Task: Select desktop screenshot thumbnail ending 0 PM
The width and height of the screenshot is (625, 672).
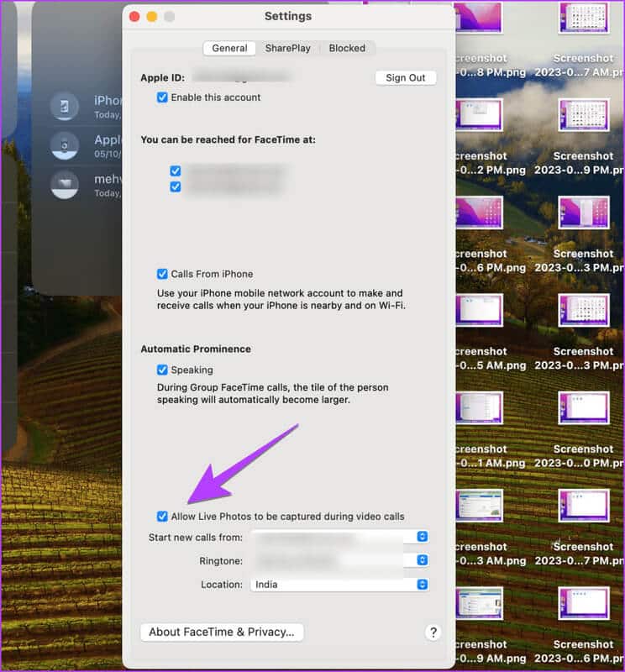Action: 584,408
